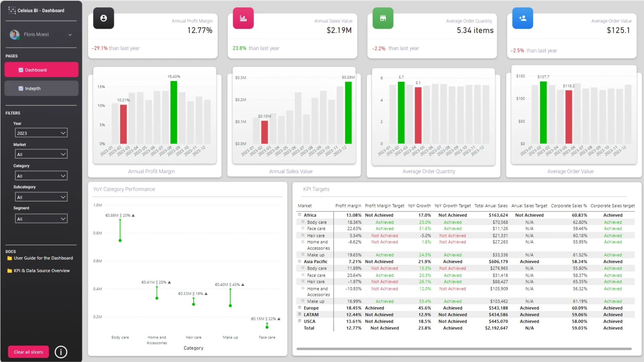Click Face care €0.15M data label
Image resolution: width=644 pixels, height=362 pixels.
coord(266,319)
